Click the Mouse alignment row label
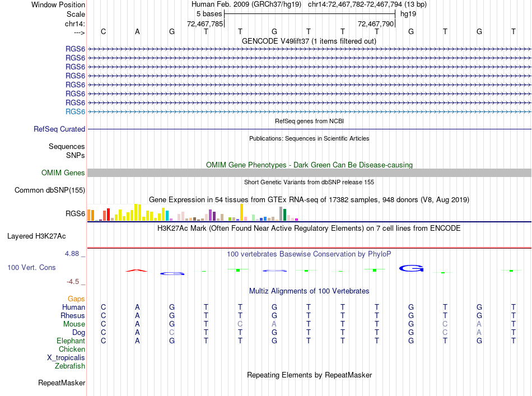This screenshot has height=396, width=532. [x=74, y=324]
